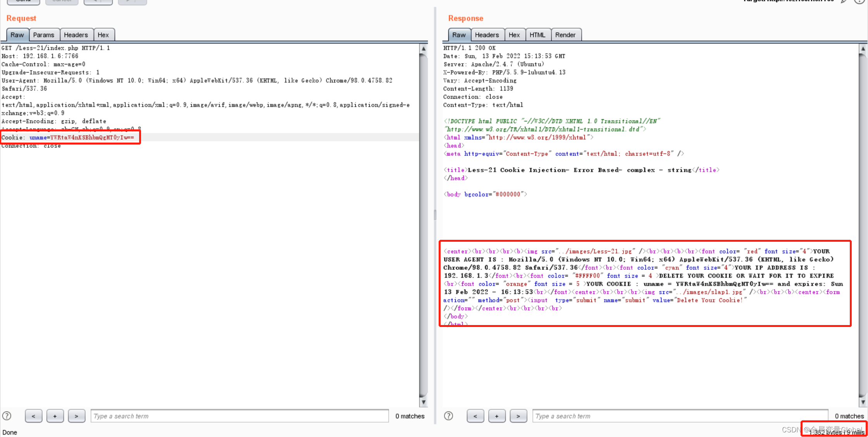Focus the request search term field
This screenshot has height=437, width=868.
pos(239,416)
